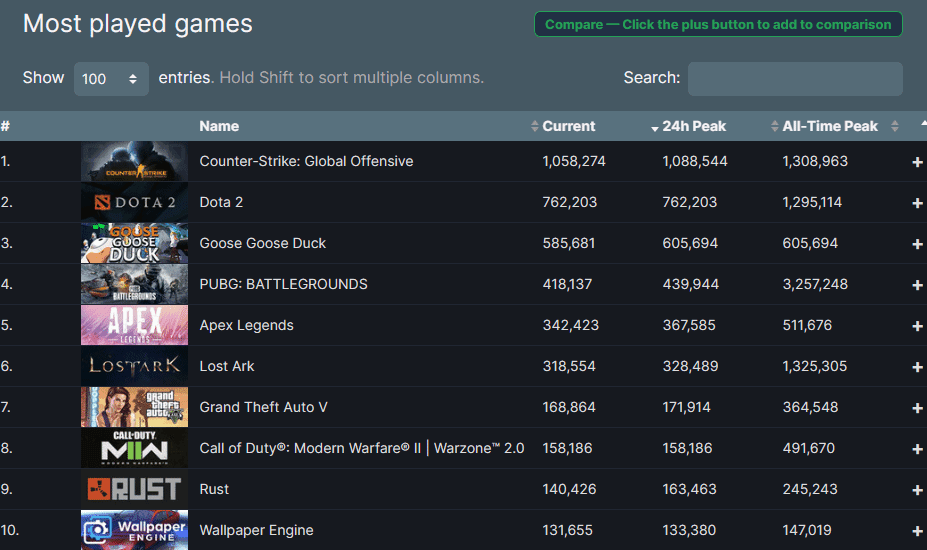Click the Compare comparison button

click(718, 24)
